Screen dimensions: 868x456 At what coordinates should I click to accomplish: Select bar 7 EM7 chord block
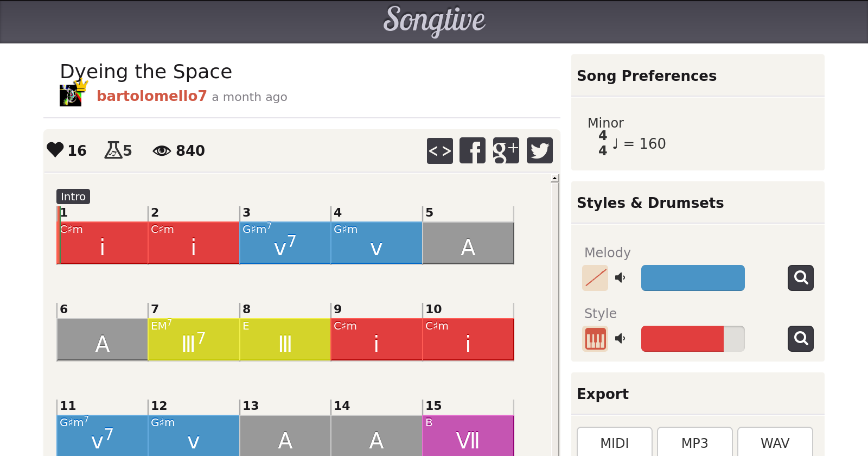193,340
